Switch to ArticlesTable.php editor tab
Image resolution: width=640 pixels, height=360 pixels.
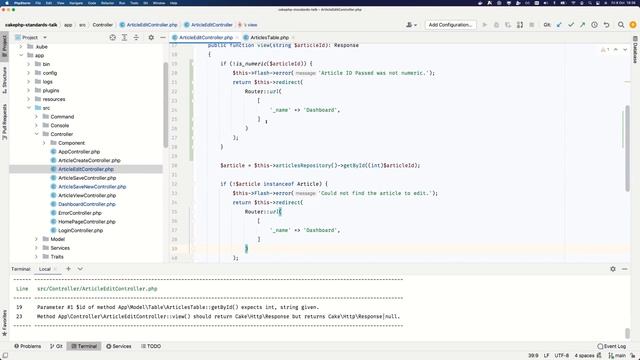(269, 37)
